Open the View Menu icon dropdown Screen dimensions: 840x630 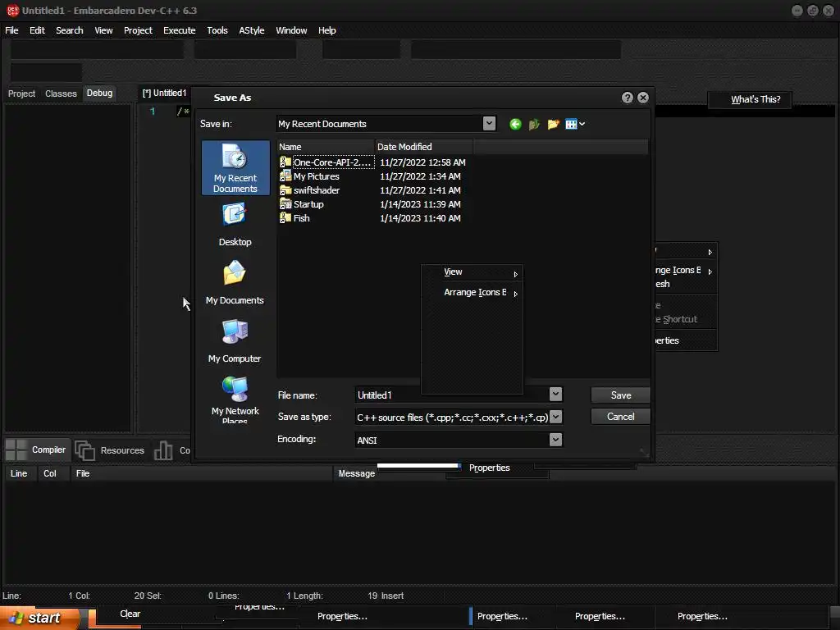(575, 125)
